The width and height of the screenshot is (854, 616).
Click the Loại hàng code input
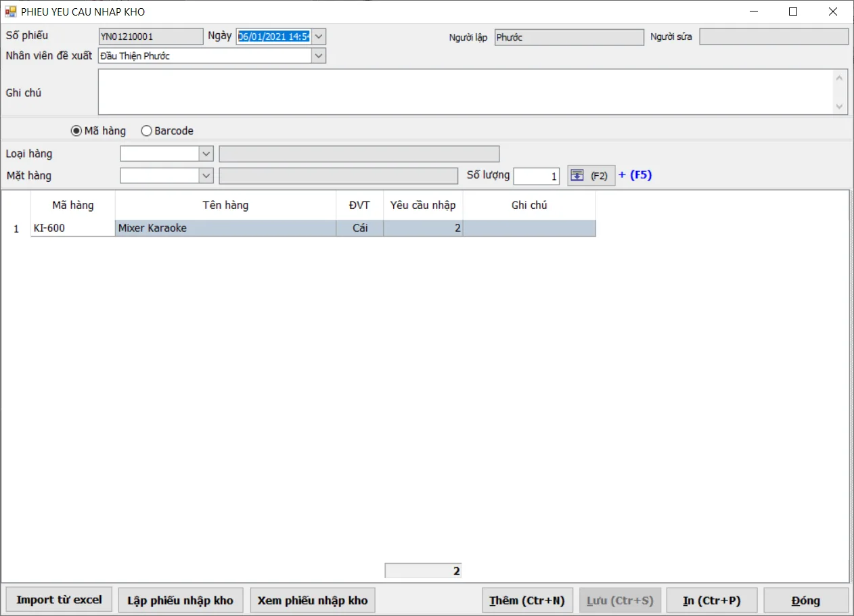pyautogui.click(x=160, y=154)
